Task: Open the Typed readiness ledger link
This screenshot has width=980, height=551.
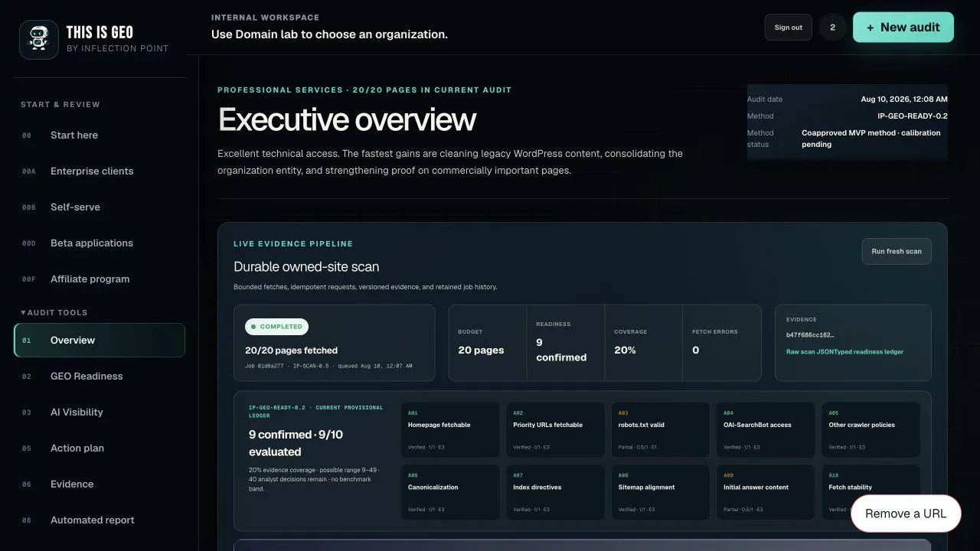Action: [870, 352]
